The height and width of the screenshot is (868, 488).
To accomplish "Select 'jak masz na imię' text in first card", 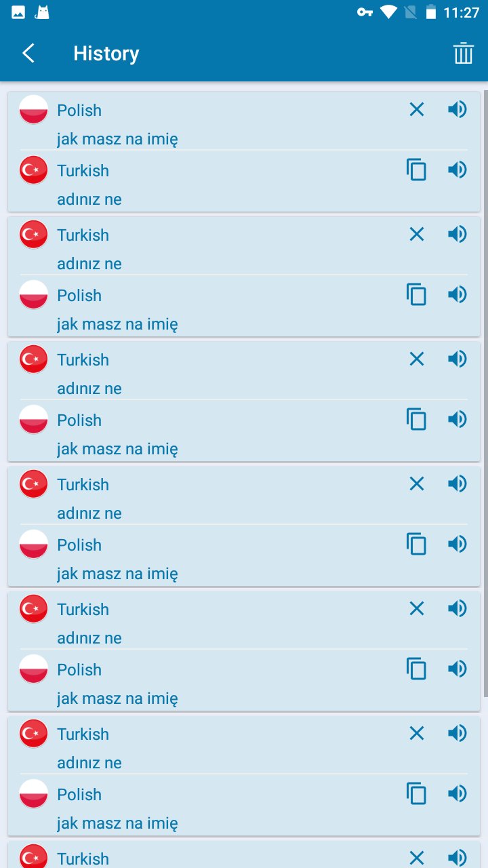I will click(117, 140).
